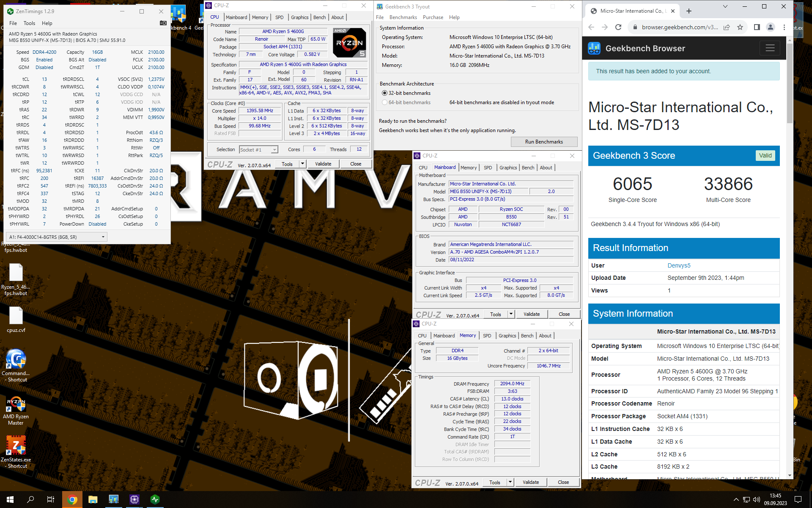Select 64-bit benchmarks radio button

click(384, 102)
